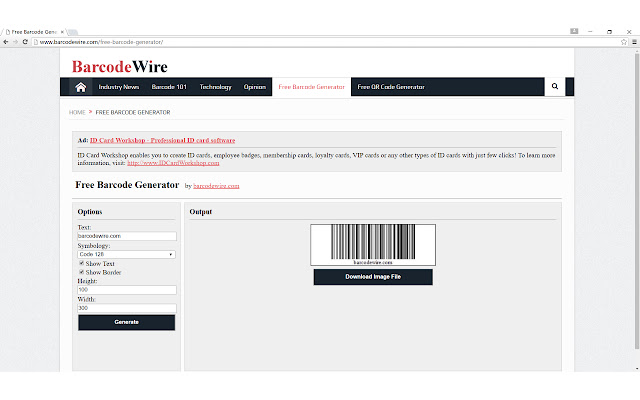640x400 pixels.
Task: Close the Free Barcode Generator tab
Action: click(62, 32)
